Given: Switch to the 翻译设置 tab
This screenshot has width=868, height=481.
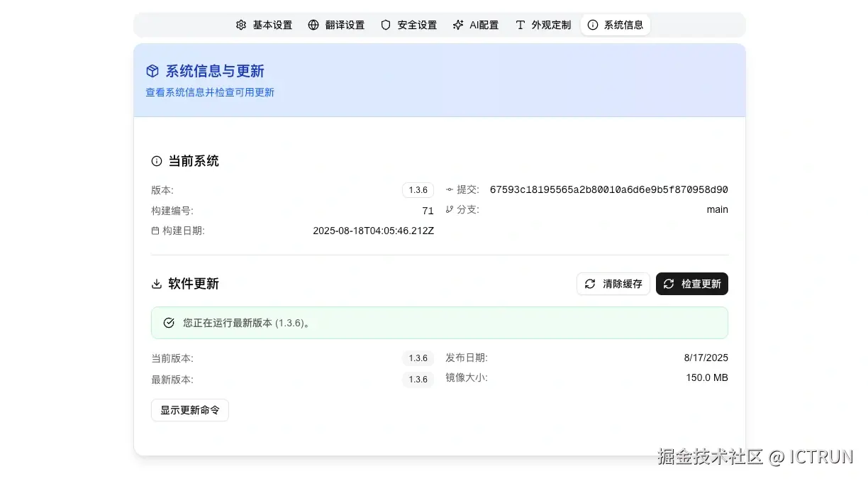Looking at the screenshot, I should tap(336, 25).
